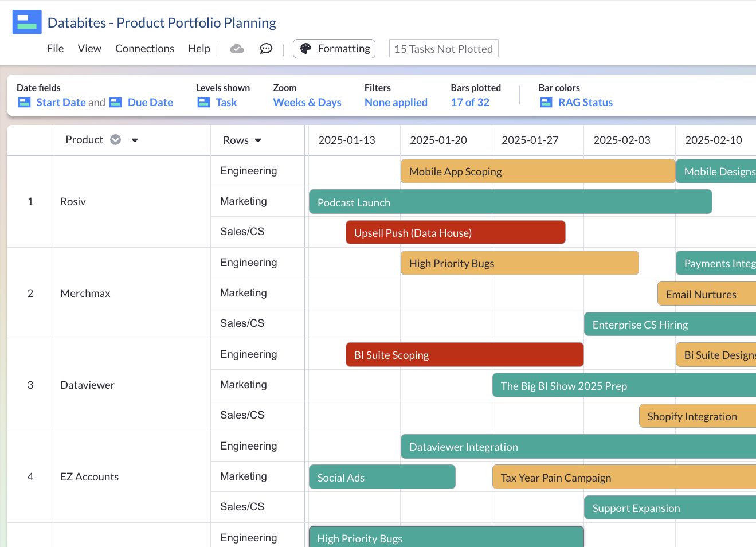Click the level icon beside Task
This screenshot has height=547, width=756.
pyautogui.click(x=203, y=102)
